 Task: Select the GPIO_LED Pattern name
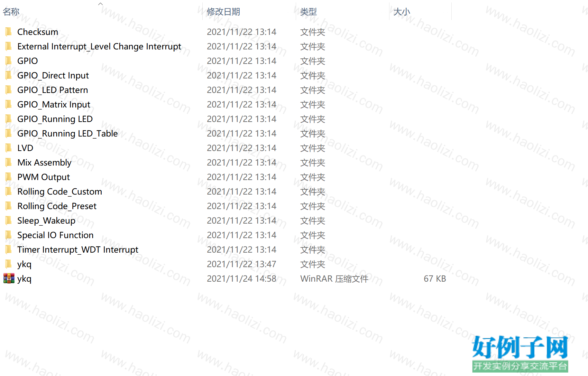click(x=53, y=90)
